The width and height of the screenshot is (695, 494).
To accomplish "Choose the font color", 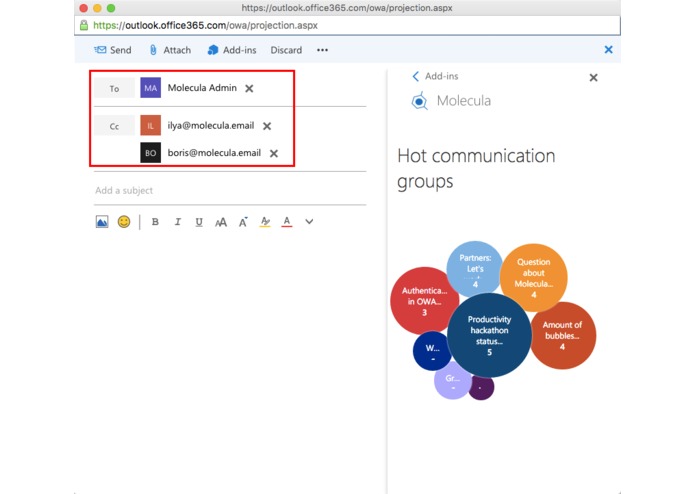I will click(x=287, y=222).
